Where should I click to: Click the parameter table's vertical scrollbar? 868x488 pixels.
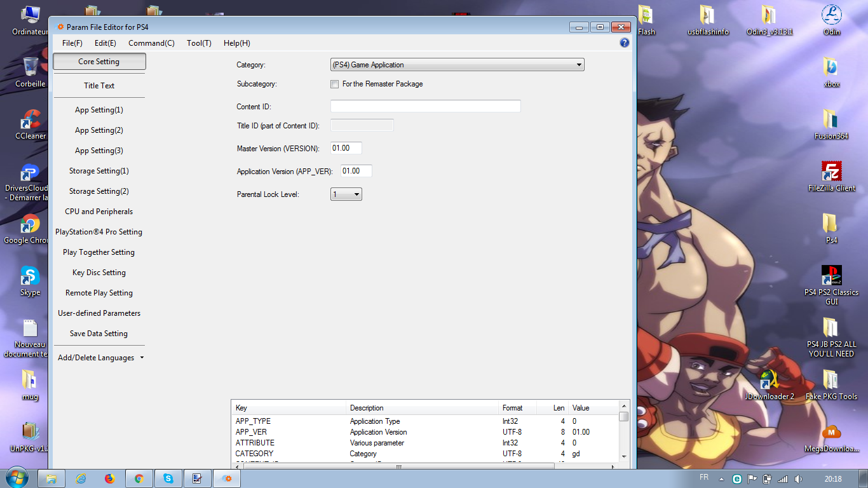click(623, 435)
